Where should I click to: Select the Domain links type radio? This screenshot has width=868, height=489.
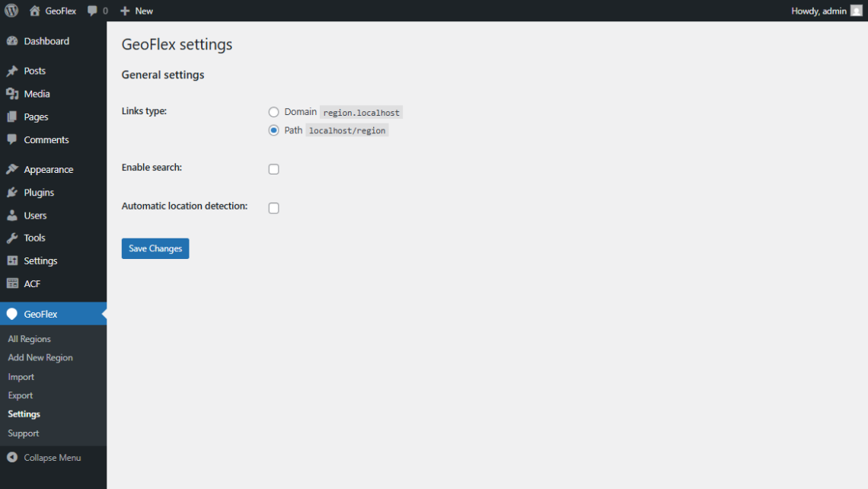[x=274, y=112]
